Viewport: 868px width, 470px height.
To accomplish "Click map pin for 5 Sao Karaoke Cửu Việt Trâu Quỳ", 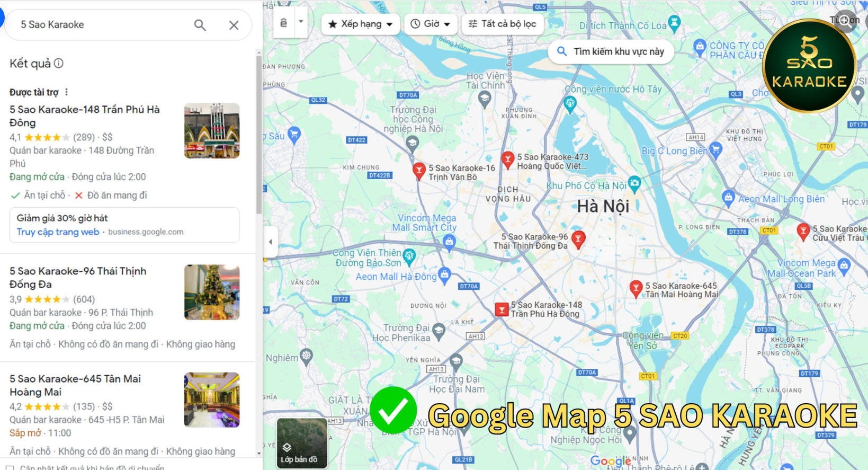I will (x=803, y=232).
